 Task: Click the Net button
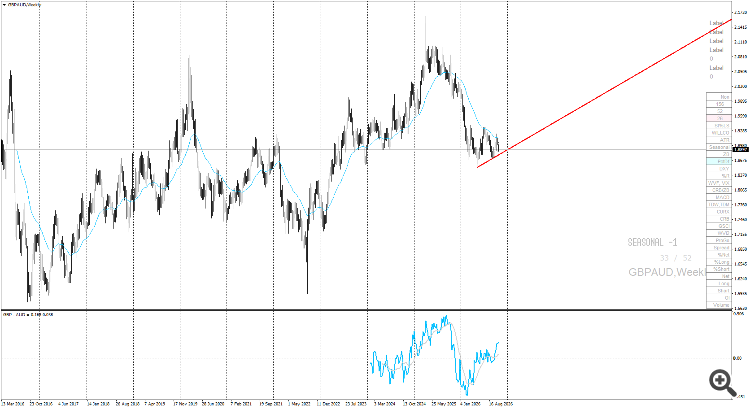click(719, 276)
